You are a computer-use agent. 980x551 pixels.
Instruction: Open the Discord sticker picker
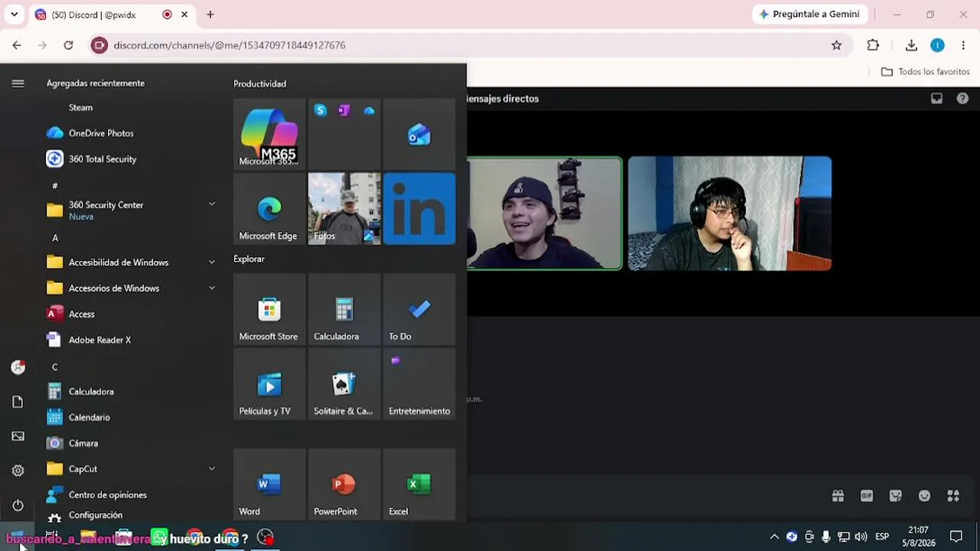(x=896, y=496)
